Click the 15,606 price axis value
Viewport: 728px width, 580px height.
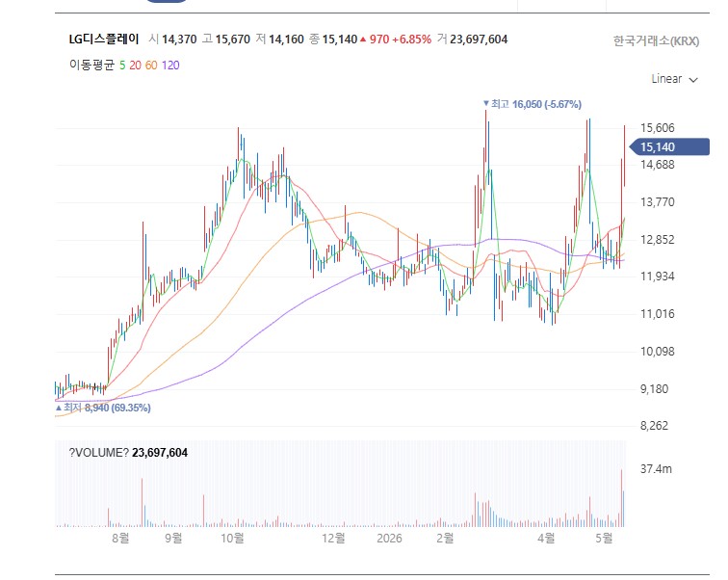658,128
